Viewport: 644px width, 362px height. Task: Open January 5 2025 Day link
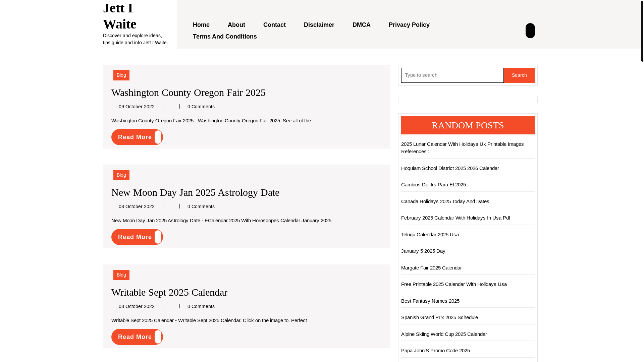423,251
